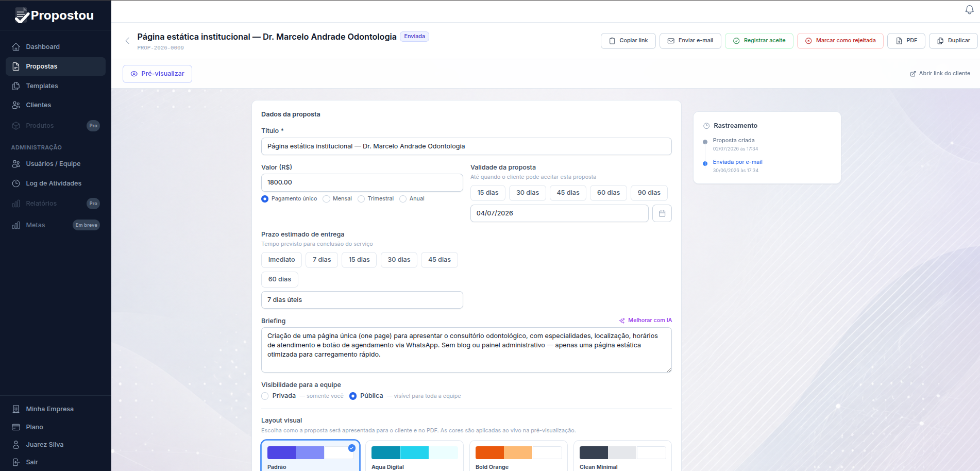Open Metas item in sidebar
This screenshot has height=471, width=980.
[x=56, y=225]
